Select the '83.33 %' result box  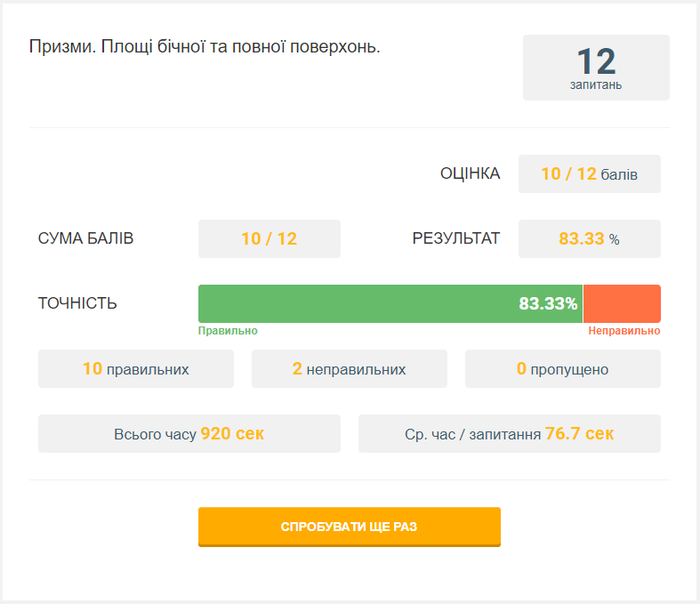click(589, 238)
